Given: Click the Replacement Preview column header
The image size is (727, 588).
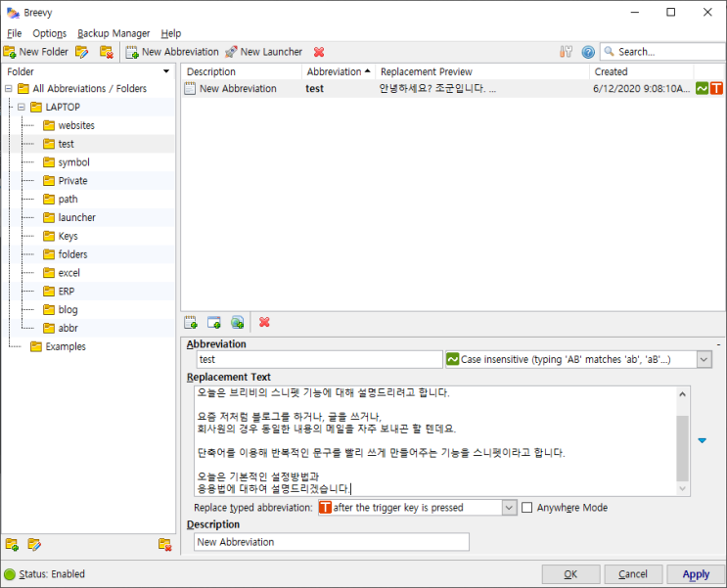Looking at the screenshot, I should [x=482, y=71].
